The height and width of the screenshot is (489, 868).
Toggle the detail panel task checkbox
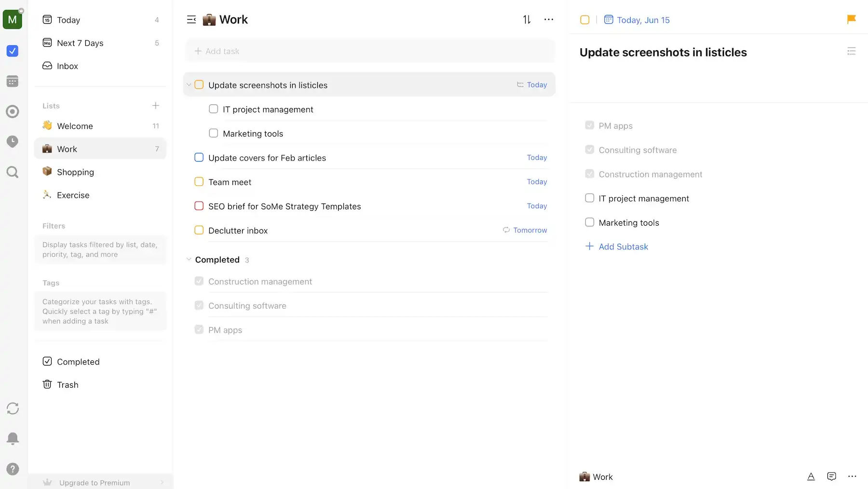point(584,20)
